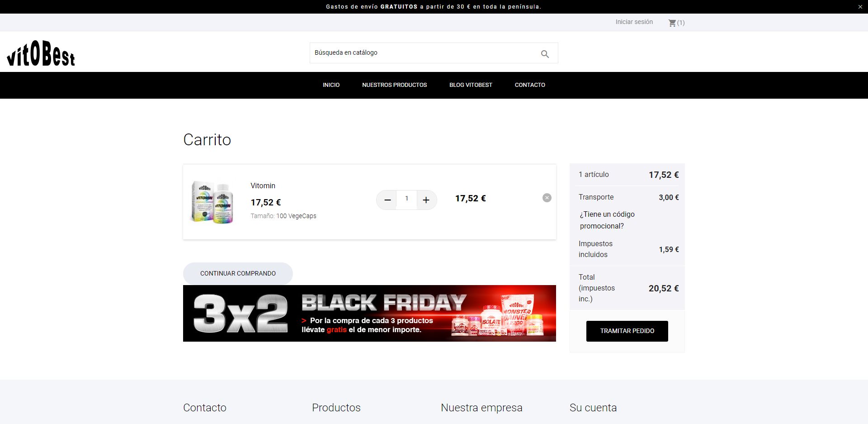
Task: Open the Black Friday 3x2 banner
Action: tap(369, 313)
